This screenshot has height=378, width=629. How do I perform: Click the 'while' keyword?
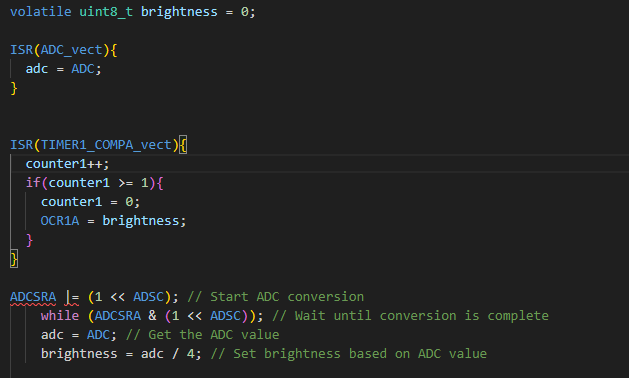pos(60,316)
